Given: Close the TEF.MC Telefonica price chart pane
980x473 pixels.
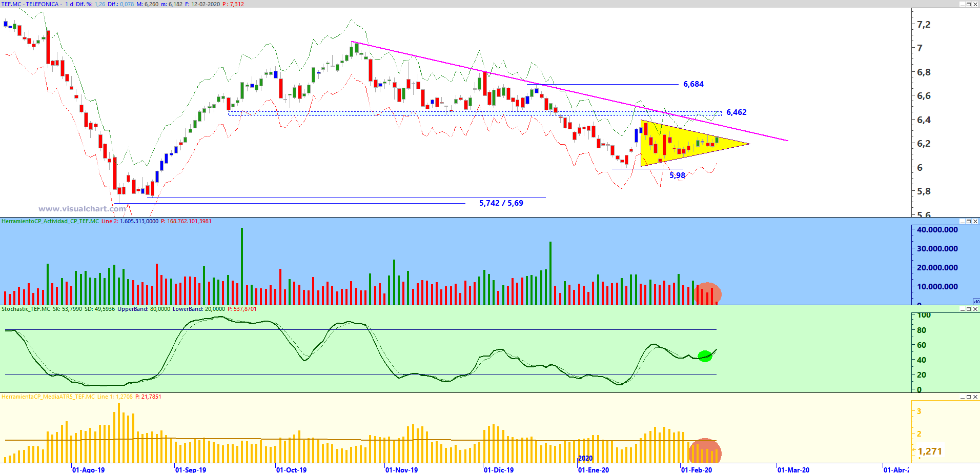Looking at the screenshot, I should click(x=975, y=4).
